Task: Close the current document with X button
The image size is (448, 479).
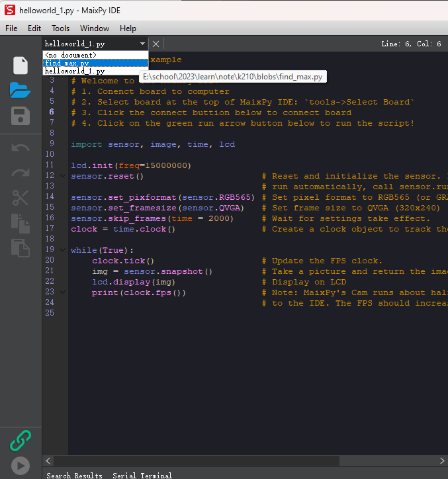Action: pyautogui.click(x=156, y=44)
